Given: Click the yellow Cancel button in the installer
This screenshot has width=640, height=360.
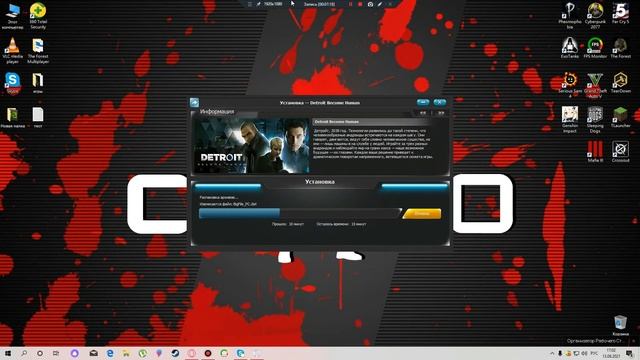Looking at the screenshot, I should pos(422,213).
